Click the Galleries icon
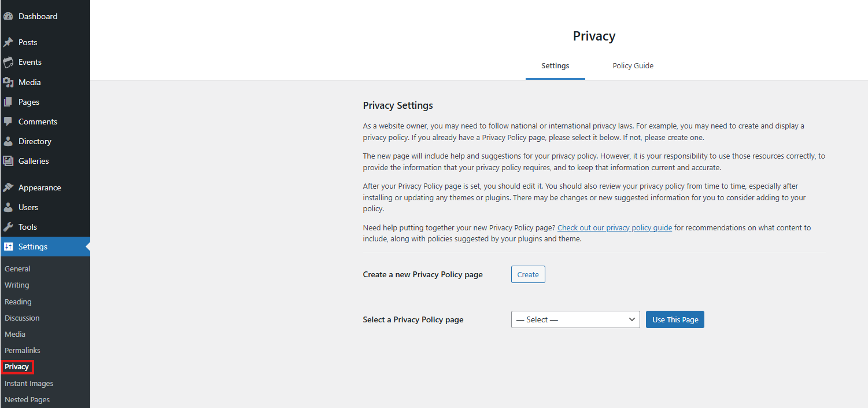 tap(8, 161)
